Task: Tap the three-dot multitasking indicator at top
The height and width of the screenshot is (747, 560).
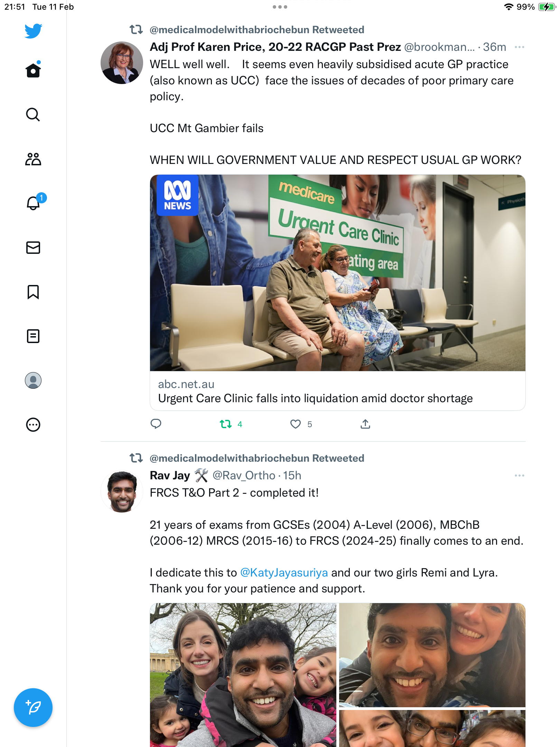Action: [280, 7]
